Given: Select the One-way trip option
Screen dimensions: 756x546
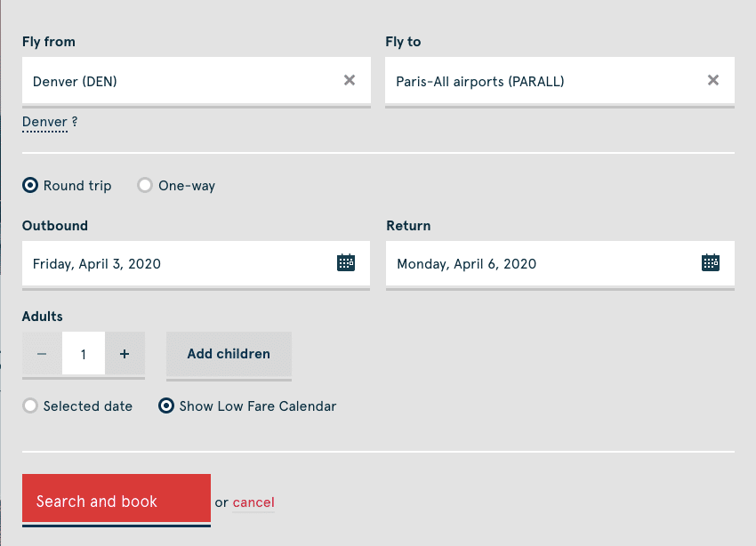Looking at the screenshot, I should tap(144, 185).
